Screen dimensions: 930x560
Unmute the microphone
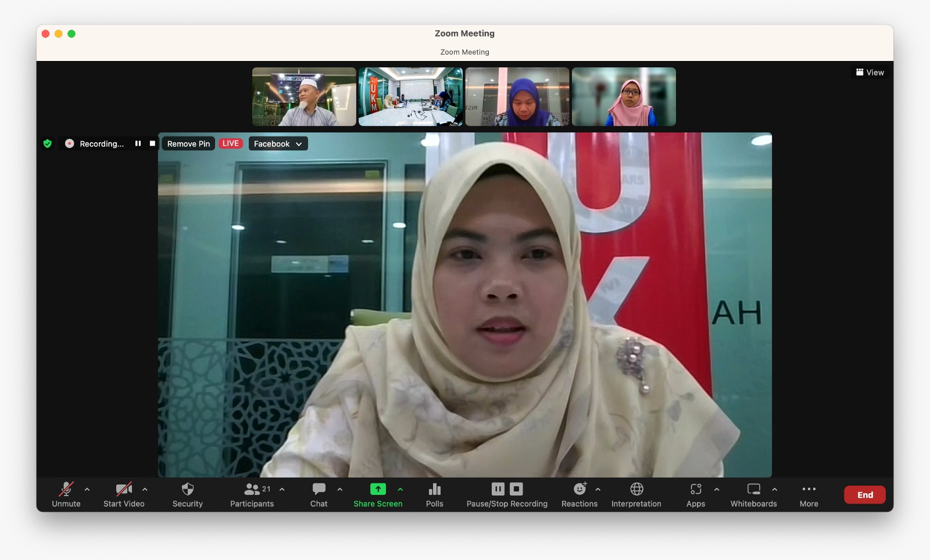pos(66,494)
